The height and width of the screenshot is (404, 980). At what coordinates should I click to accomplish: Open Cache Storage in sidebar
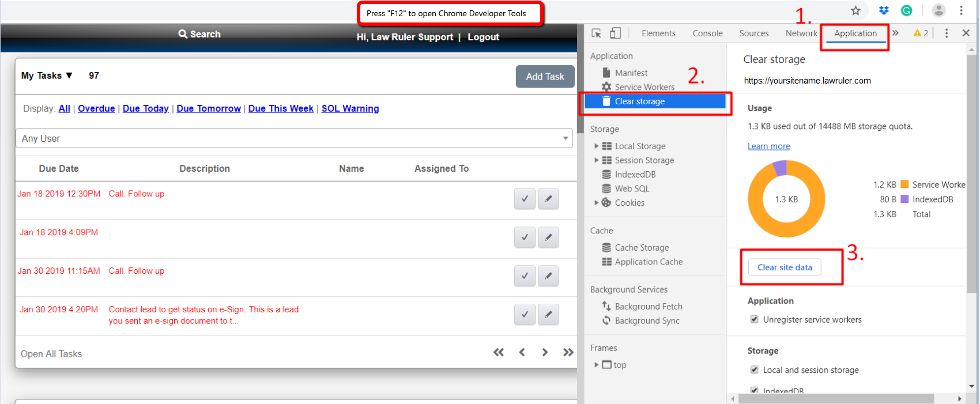coord(642,247)
